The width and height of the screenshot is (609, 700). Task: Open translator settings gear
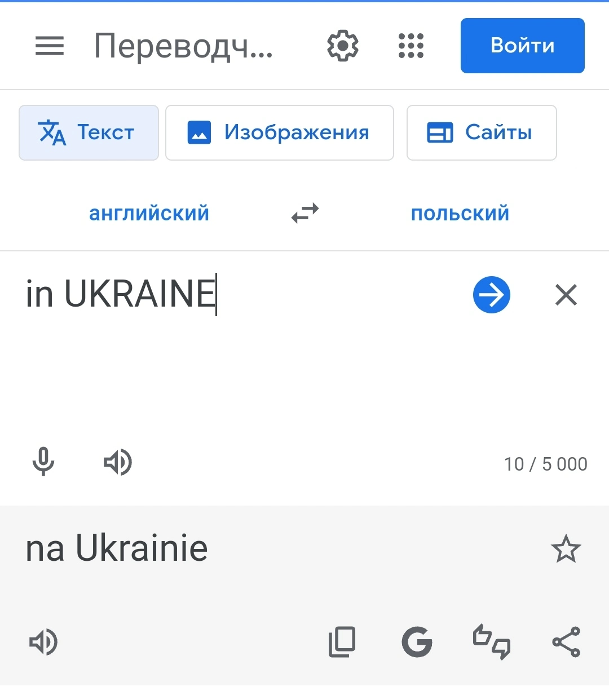[343, 46]
